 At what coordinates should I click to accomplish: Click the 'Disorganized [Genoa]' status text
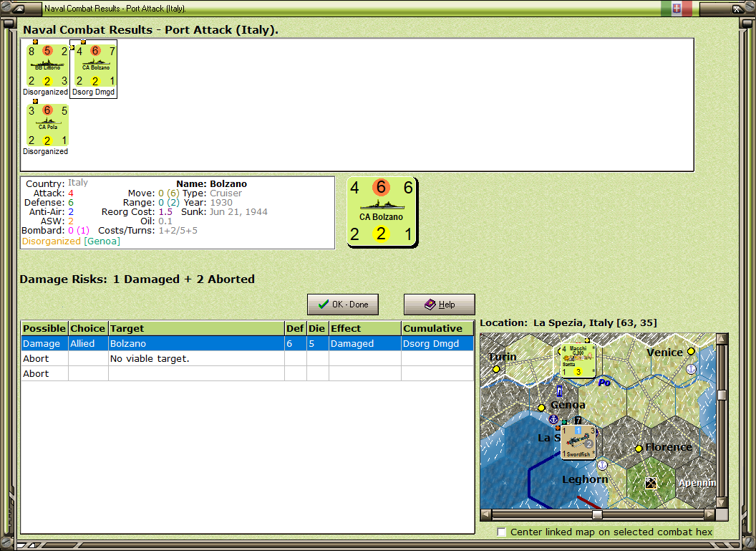coord(71,241)
